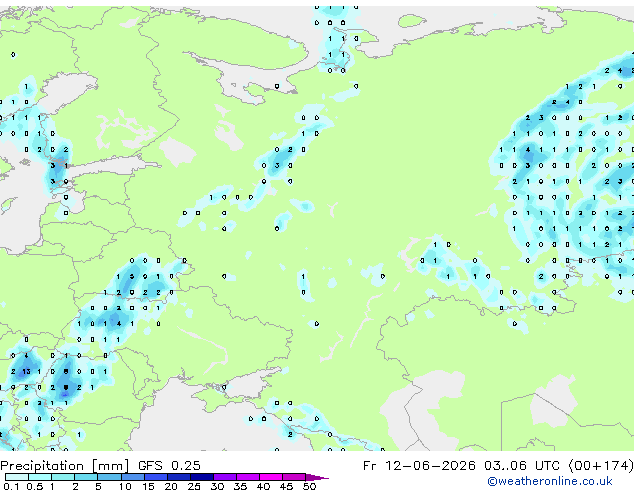The image size is (634, 490).
Task: Click the 35 to 40 mm legend swatch
Action: click(247, 477)
